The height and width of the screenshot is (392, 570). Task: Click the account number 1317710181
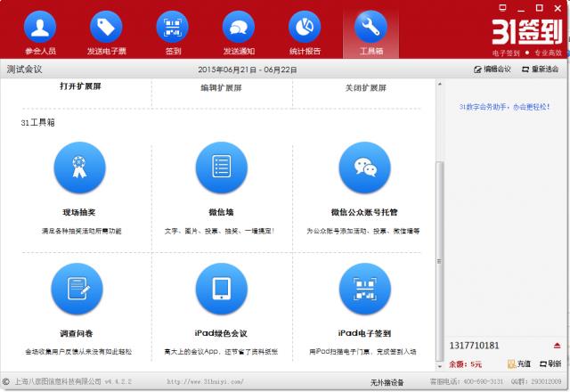point(474,346)
